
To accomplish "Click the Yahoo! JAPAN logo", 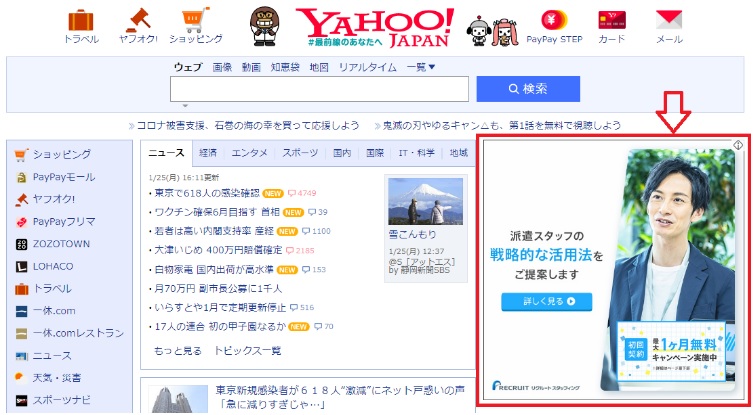I will coord(375,28).
